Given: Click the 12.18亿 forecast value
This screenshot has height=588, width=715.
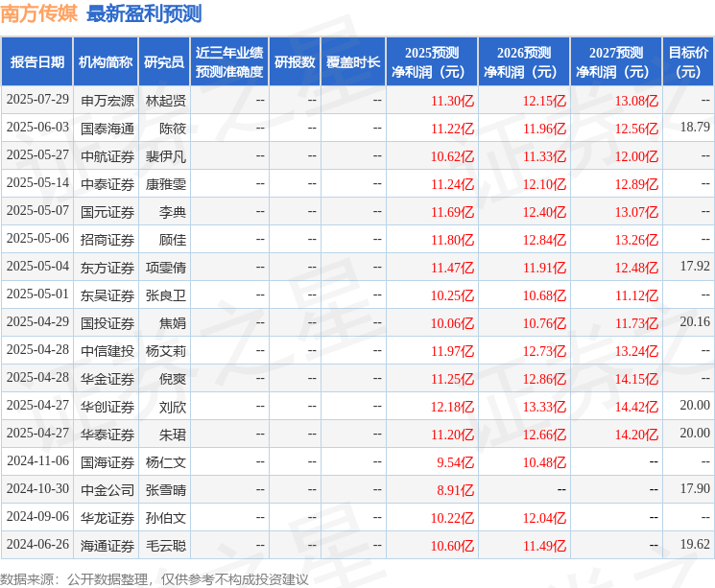Looking at the screenshot, I should click(452, 406).
